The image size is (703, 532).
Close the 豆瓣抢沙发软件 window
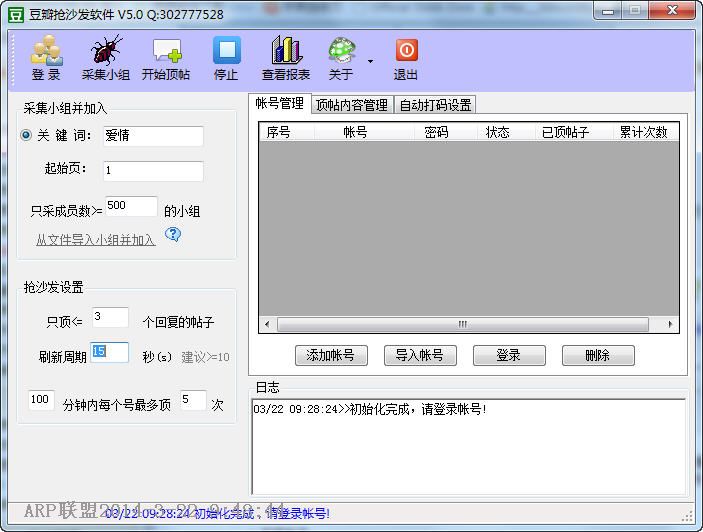pyautogui.click(x=673, y=11)
